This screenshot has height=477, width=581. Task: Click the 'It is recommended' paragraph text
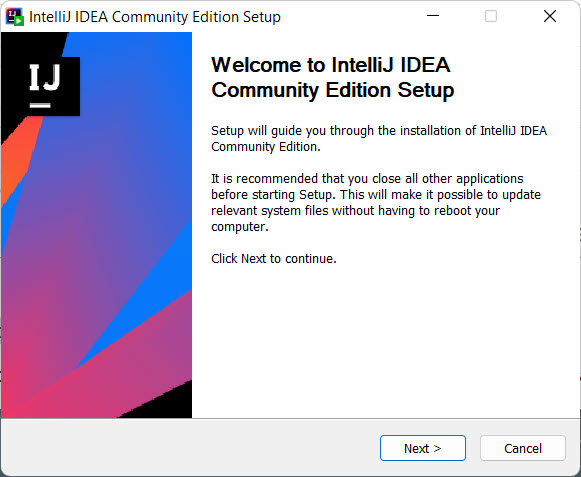click(376, 202)
